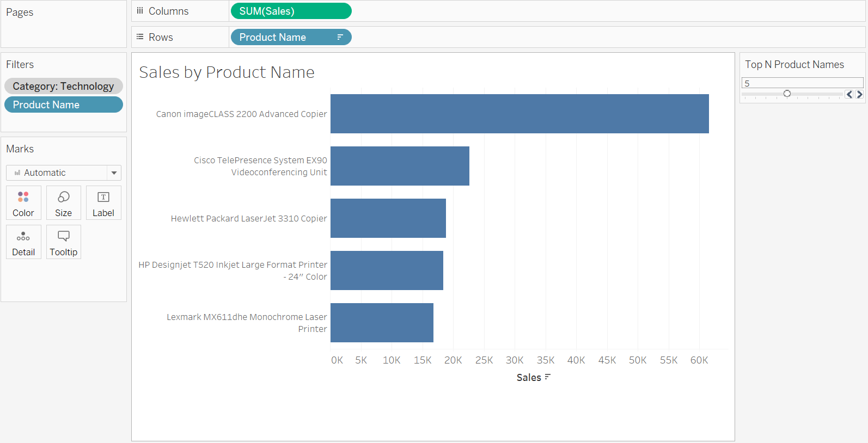Click the Canon imageCLASS 2200 bar
Image resolution: width=868 pixels, height=443 pixels.
point(519,114)
